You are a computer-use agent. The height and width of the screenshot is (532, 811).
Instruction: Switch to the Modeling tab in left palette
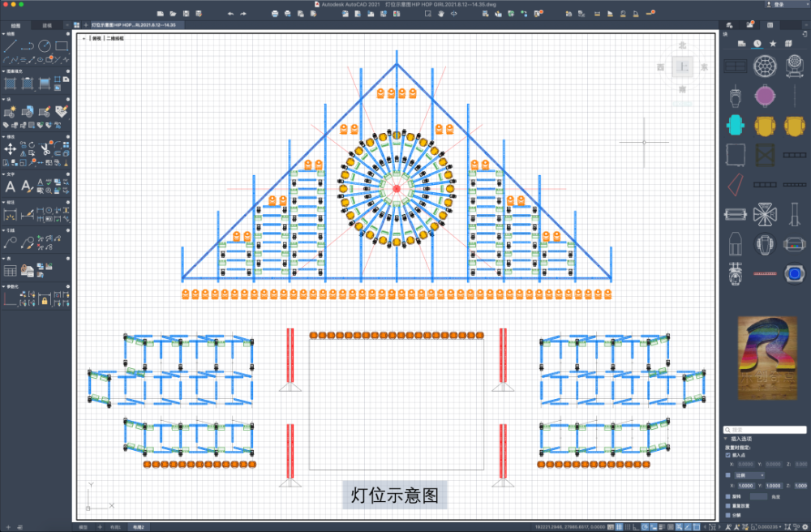tap(47, 25)
